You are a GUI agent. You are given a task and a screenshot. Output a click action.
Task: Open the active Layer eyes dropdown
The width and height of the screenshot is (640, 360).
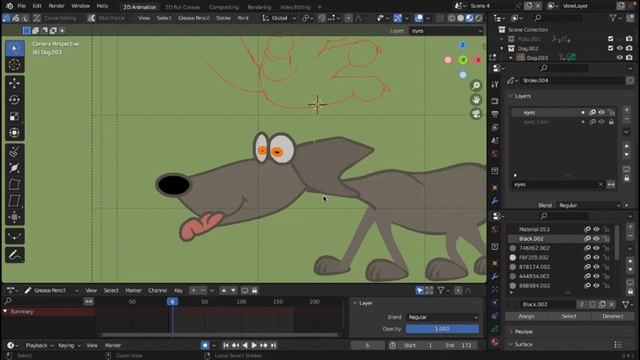pos(446,31)
